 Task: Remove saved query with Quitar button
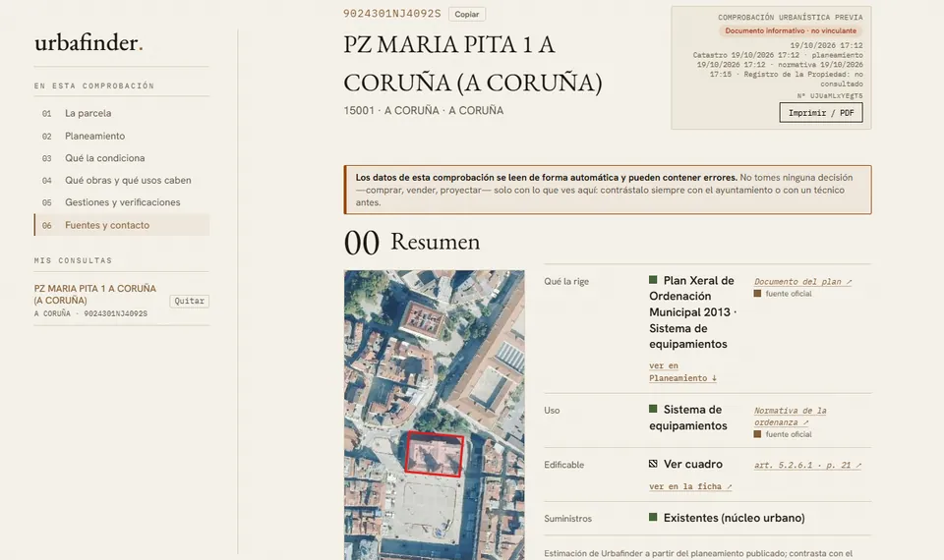(x=189, y=301)
